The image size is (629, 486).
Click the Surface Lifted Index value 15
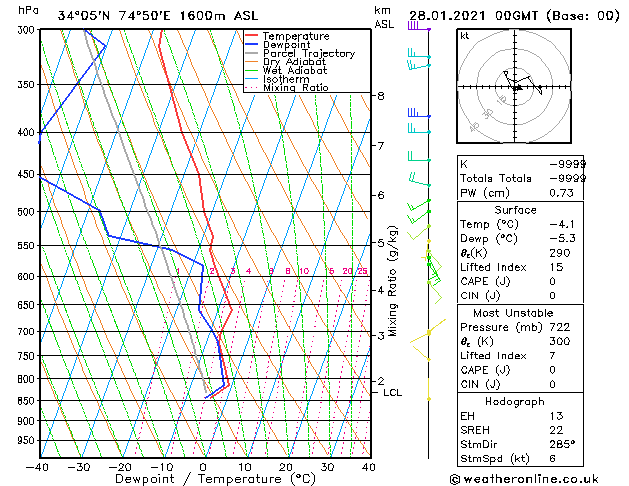556,267
